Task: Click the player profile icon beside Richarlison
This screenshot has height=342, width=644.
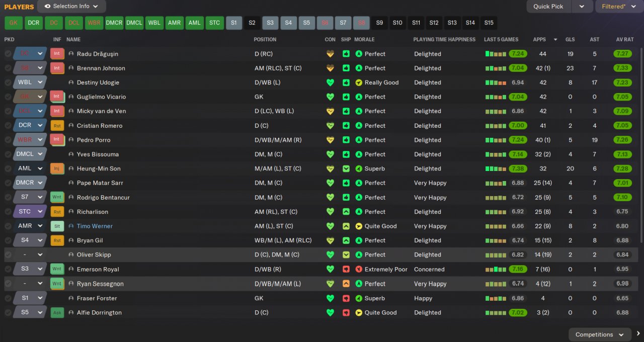Action: (x=71, y=212)
